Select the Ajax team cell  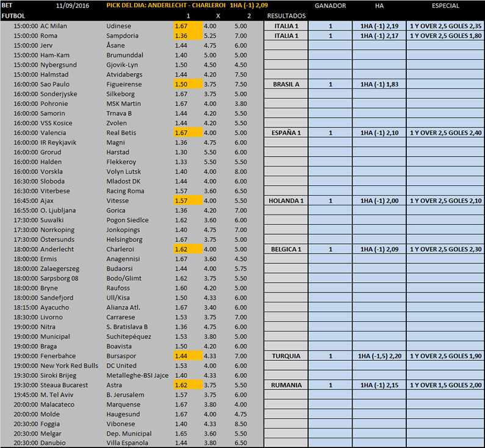(x=47, y=201)
